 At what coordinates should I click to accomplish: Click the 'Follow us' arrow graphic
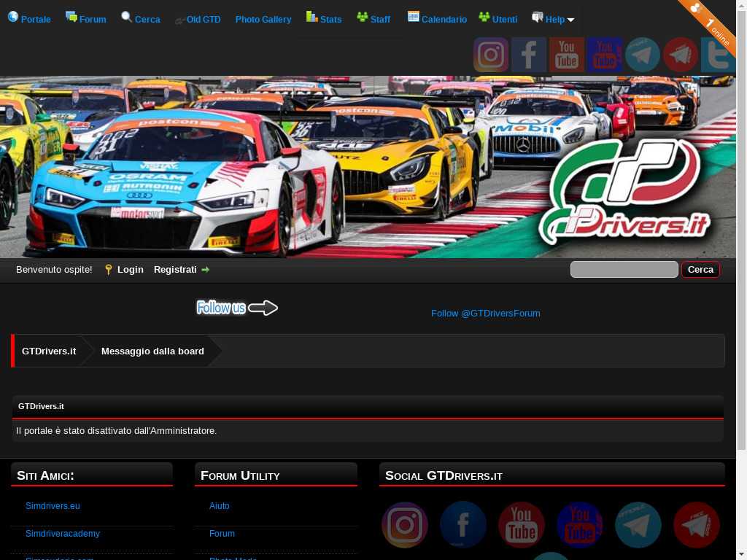pyautogui.click(x=237, y=308)
